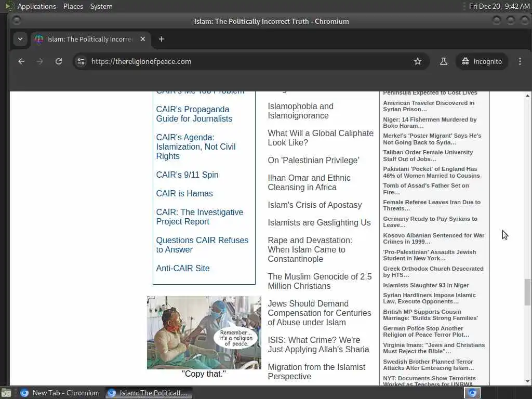532x399 pixels.
Task: Click the clock showing Fri Dec 20
Action: click(499, 6)
